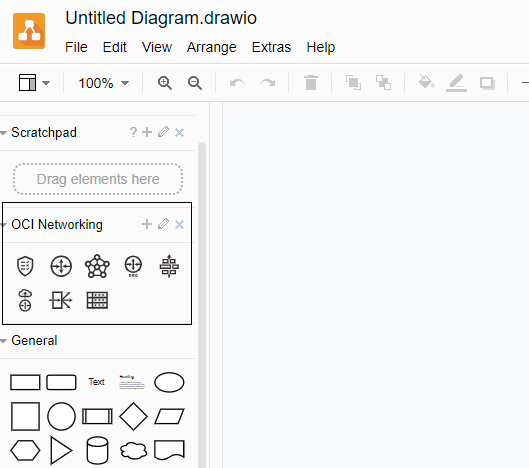
Task: Click the Zoom Out magnifier icon
Action: pyautogui.click(x=195, y=83)
